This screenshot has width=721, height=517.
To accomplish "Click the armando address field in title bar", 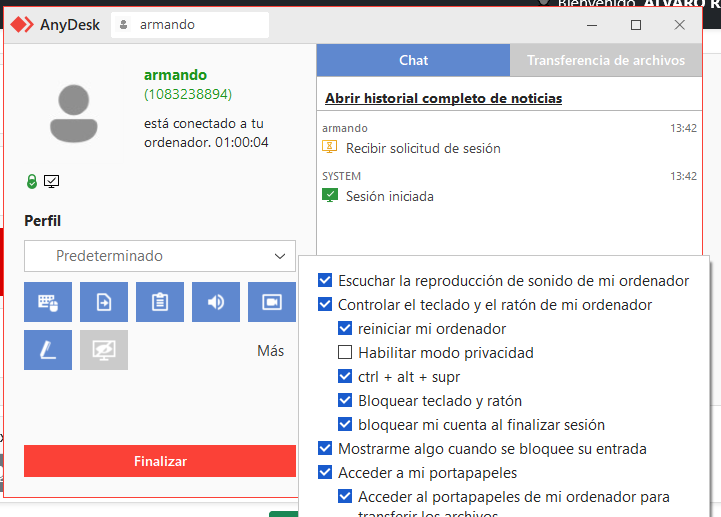I will [190, 25].
